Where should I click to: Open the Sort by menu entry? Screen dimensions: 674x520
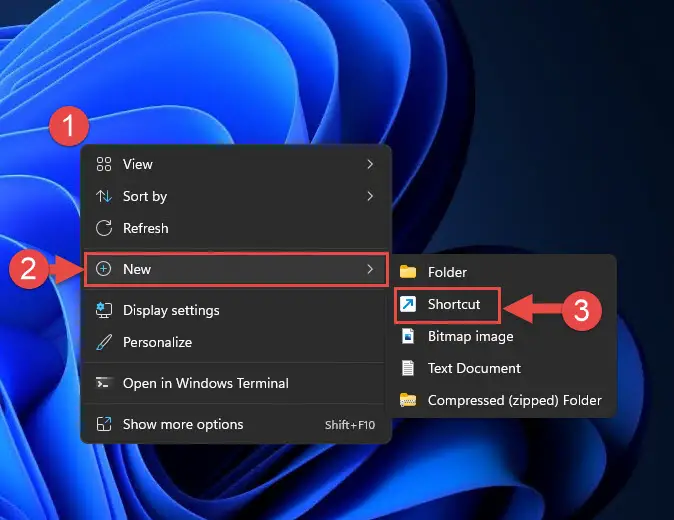pos(236,196)
